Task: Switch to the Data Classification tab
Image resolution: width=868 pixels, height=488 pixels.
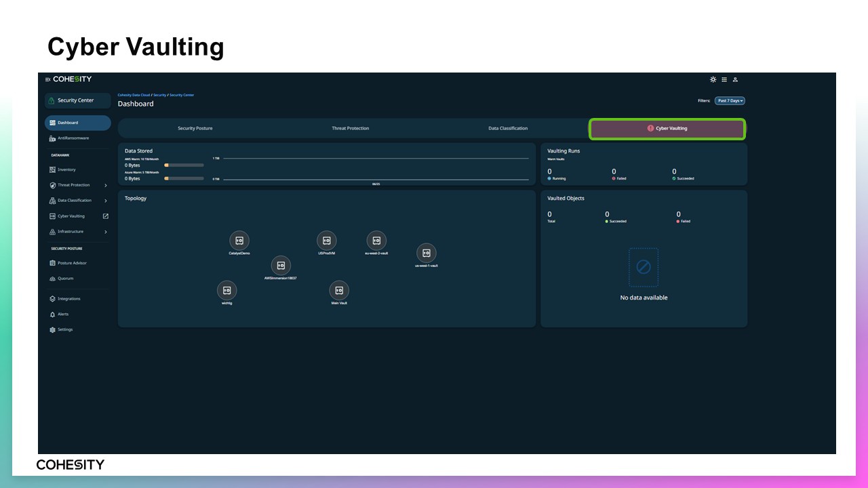Action: pyautogui.click(x=508, y=128)
